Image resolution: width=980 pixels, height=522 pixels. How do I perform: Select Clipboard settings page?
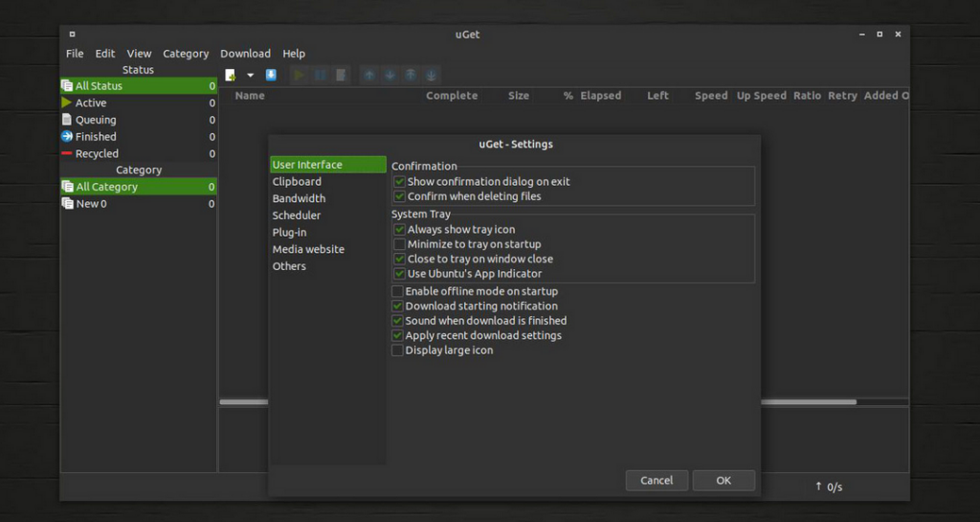tap(328, 181)
